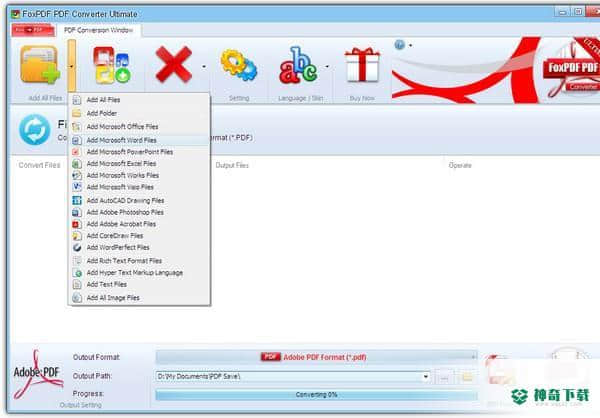Expand the Language / Skin dropdown arrow
This screenshot has height=418, width=600.
tap(327, 66)
